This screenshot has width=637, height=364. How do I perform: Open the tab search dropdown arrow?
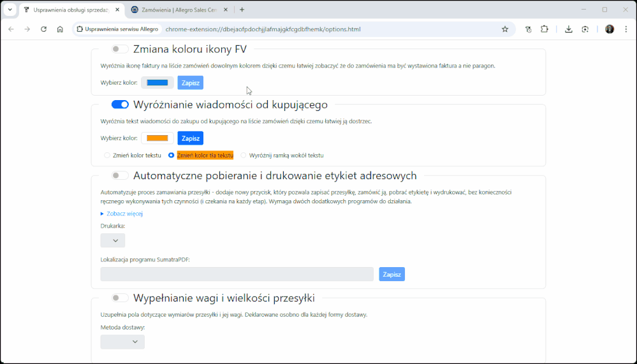(10, 10)
